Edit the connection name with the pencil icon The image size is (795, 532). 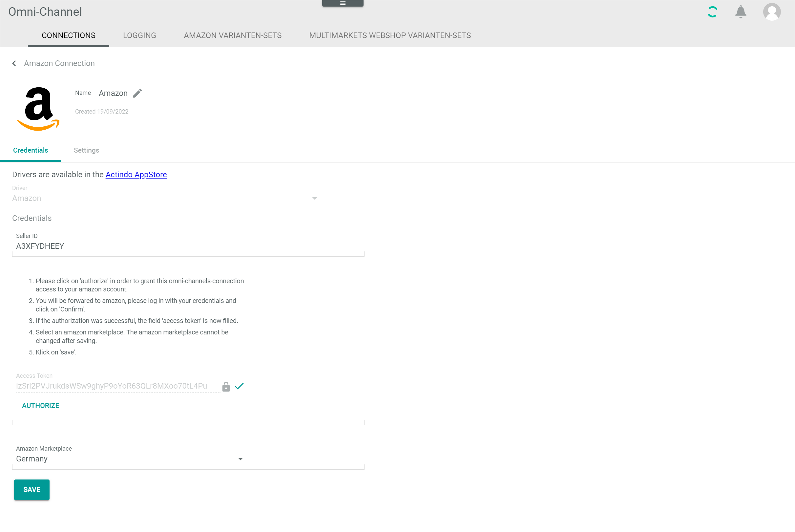coord(137,93)
